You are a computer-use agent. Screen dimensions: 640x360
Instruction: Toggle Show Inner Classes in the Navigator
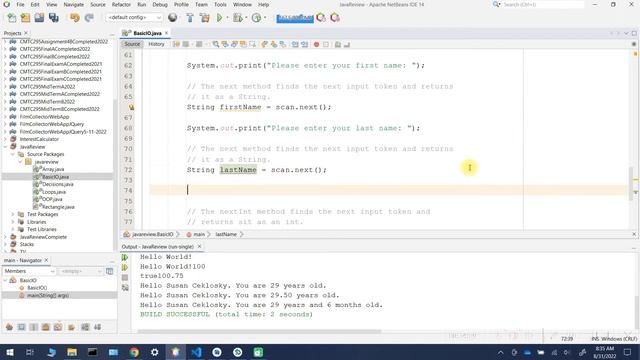58,327
